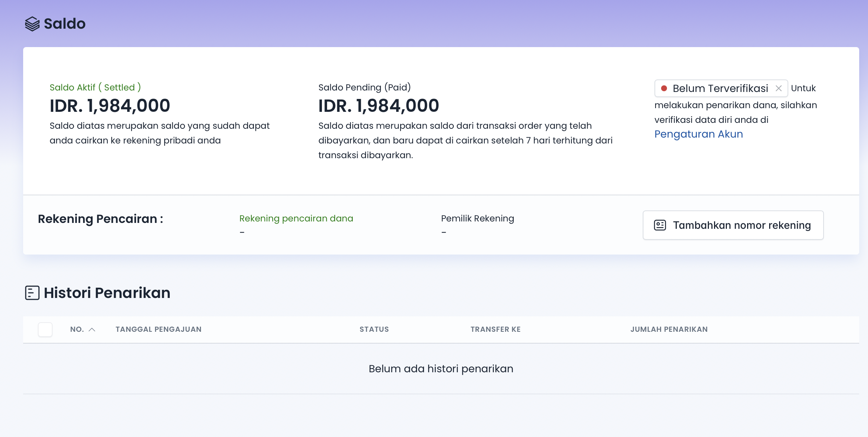Click the Belum ada histori penarikan message
The image size is (868, 437).
coord(441,369)
